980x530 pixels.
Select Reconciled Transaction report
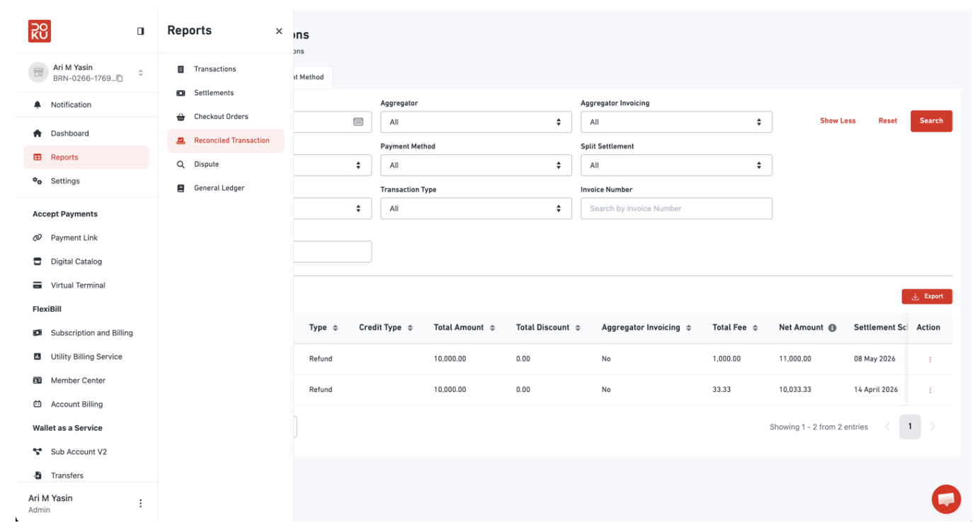(225, 140)
